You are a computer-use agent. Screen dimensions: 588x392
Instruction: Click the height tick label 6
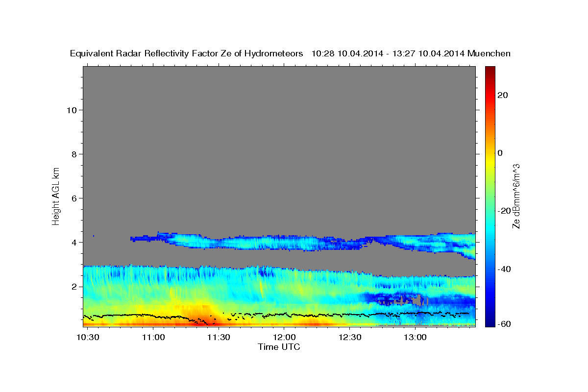point(73,198)
